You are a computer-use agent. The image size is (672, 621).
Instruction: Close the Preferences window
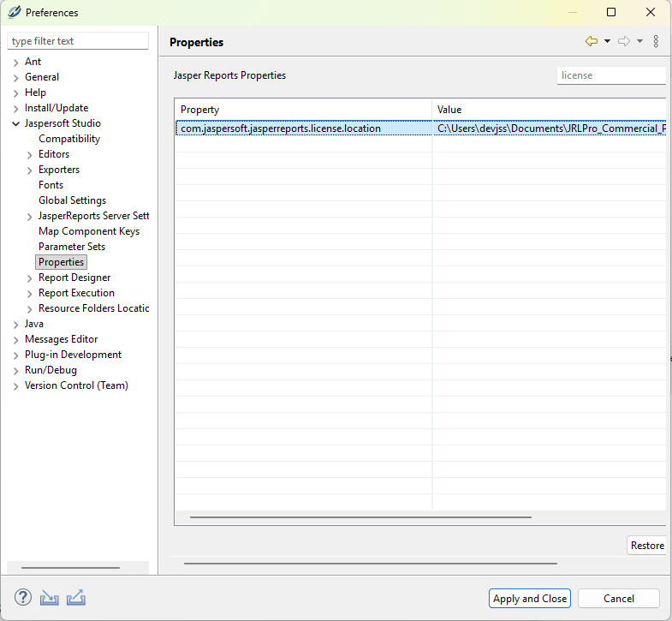coord(650,13)
